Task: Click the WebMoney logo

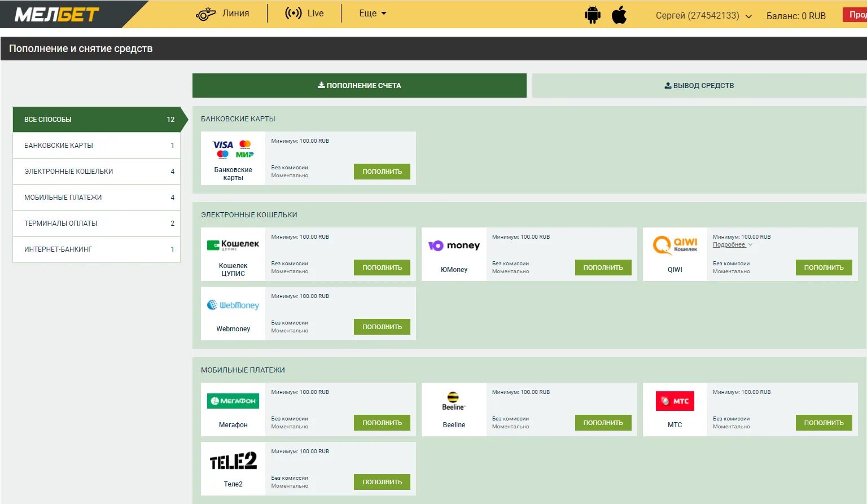Action: point(233,305)
